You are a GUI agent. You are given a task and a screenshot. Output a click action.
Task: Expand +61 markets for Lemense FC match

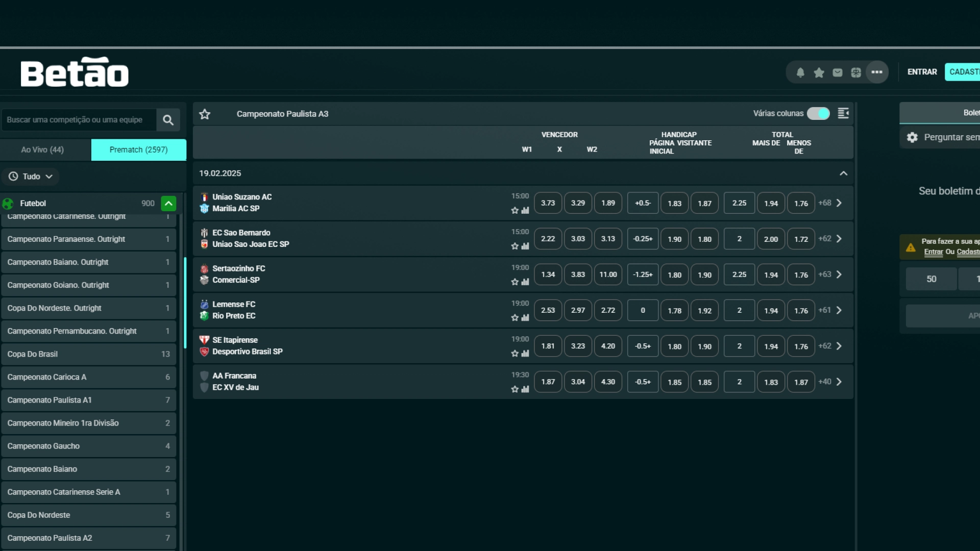pos(830,310)
